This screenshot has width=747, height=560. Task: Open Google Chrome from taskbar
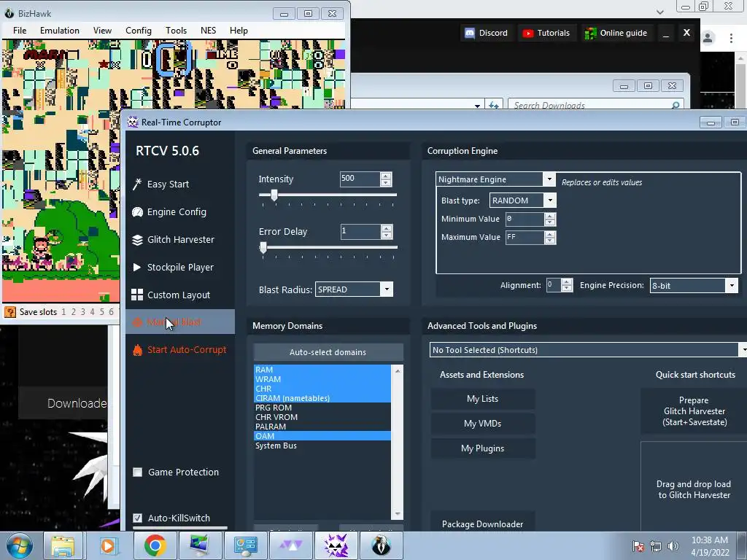(155, 545)
